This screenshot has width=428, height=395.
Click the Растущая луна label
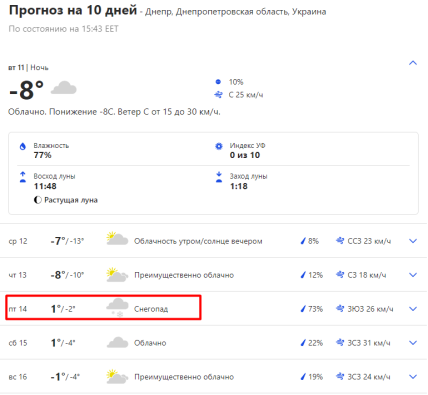(71, 200)
